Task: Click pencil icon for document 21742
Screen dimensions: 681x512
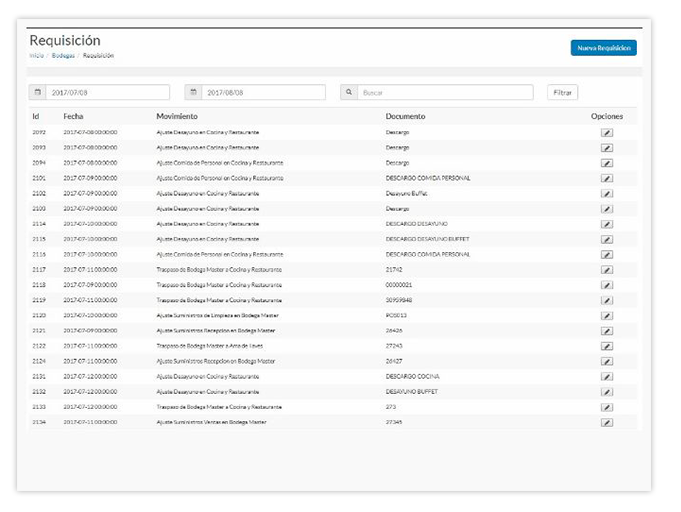Action: (606, 270)
